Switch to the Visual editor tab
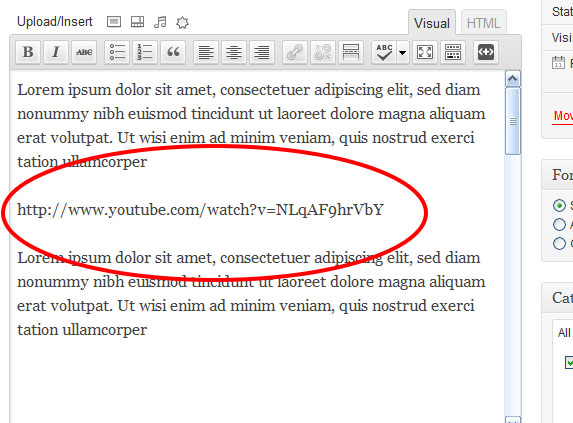Image resolution: width=573 pixels, height=423 pixels. click(x=432, y=23)
